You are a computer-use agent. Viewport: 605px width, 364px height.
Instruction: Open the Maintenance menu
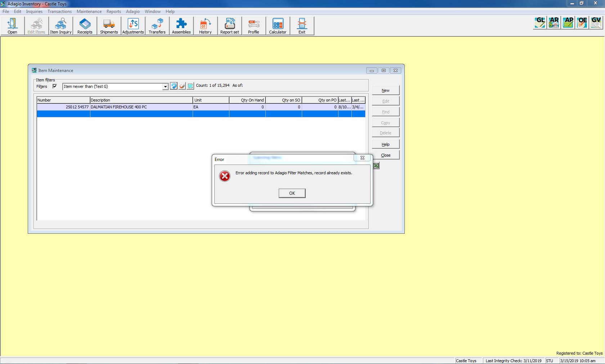pos(89,12)
